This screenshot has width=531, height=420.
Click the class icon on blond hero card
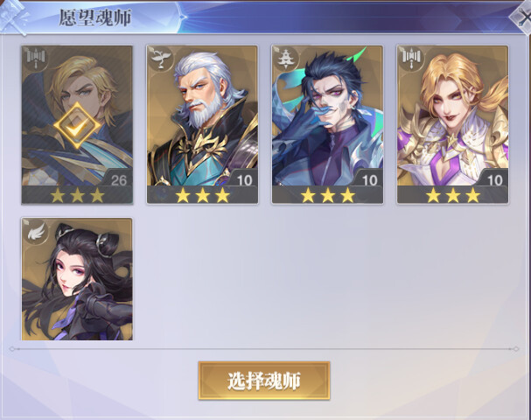tap(36, 59)
